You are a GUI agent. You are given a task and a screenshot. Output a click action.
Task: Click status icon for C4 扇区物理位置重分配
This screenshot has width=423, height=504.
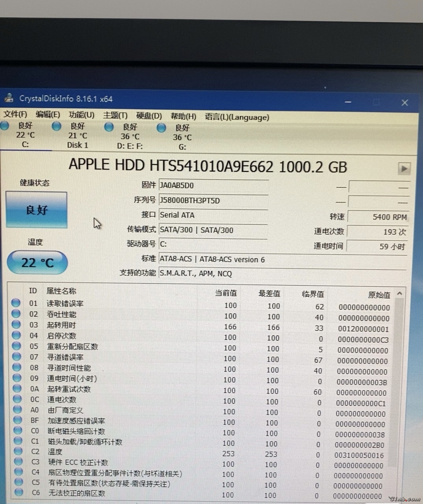click(19, 472)
